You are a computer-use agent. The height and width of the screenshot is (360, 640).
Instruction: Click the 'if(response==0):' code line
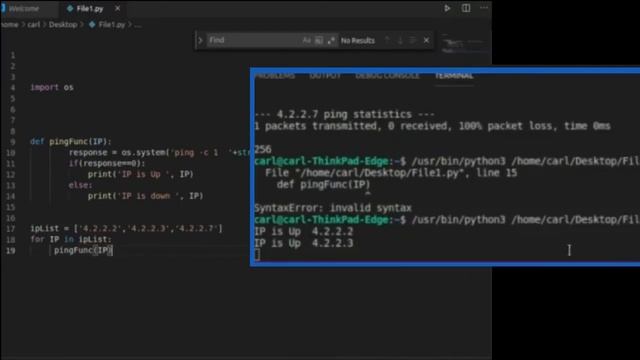[x=107, y=163]
